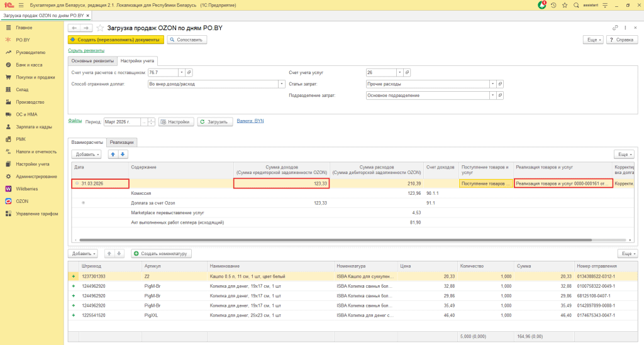This screenshot has height=345, width=644.
Task: Open Еще menu of settlements table
Action: click(625, 154)
